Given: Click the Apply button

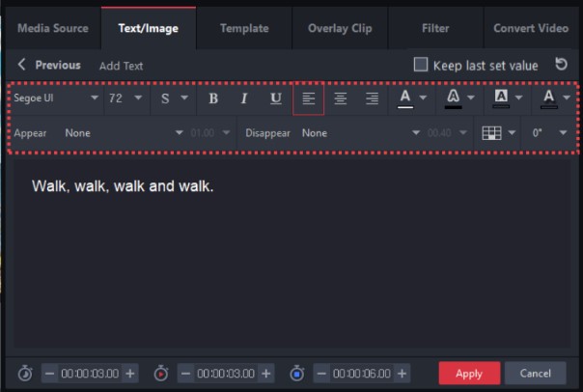Looking at the screenshot, I should (469, 373).
